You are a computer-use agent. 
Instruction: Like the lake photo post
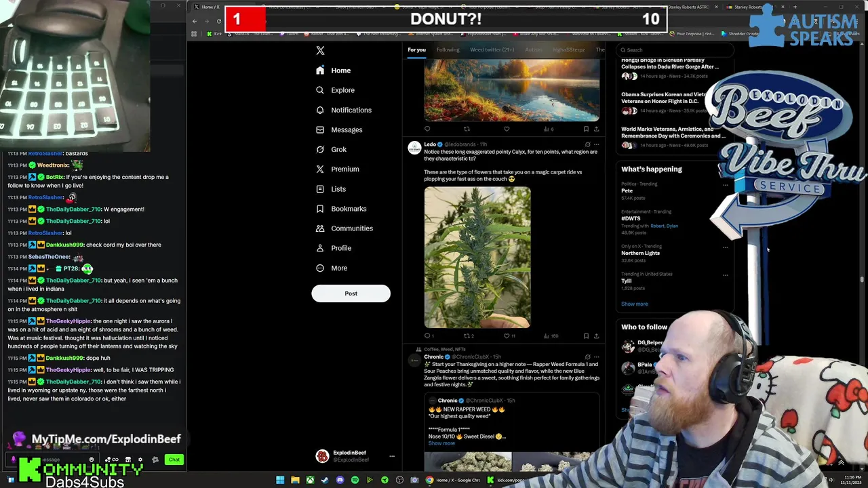(507, 129)
